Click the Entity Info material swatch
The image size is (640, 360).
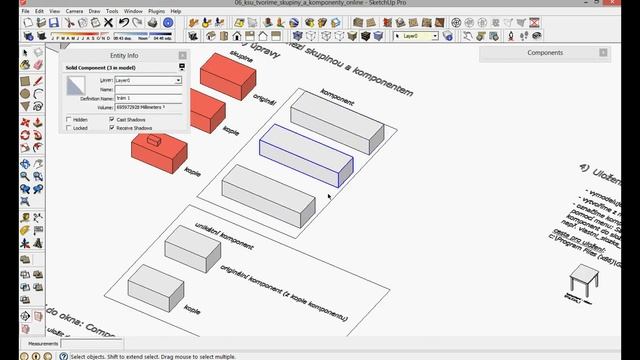click(x=76, y=85)
